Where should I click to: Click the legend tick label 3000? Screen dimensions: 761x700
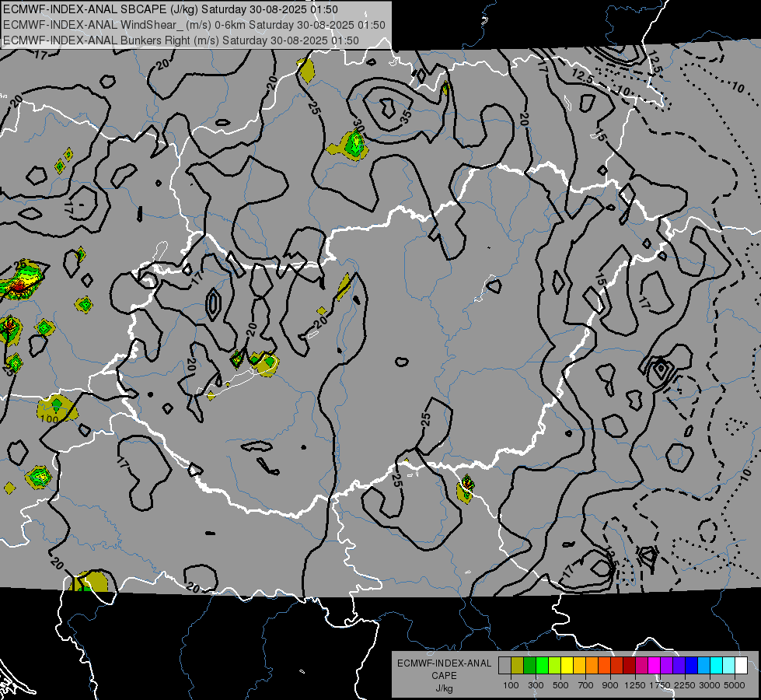point(710,685)
